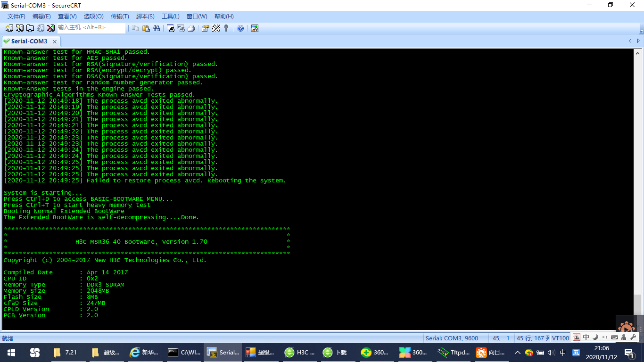Click the VT100 status bar entry
The height and width of the screenshot is (362, 644).
pyautogui.click(x=561, y=338)
